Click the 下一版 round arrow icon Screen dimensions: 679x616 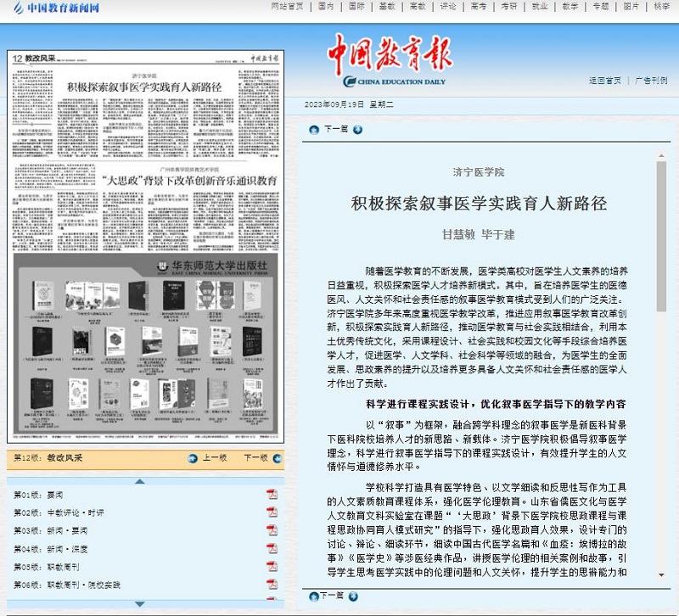(x=276, y=458)
